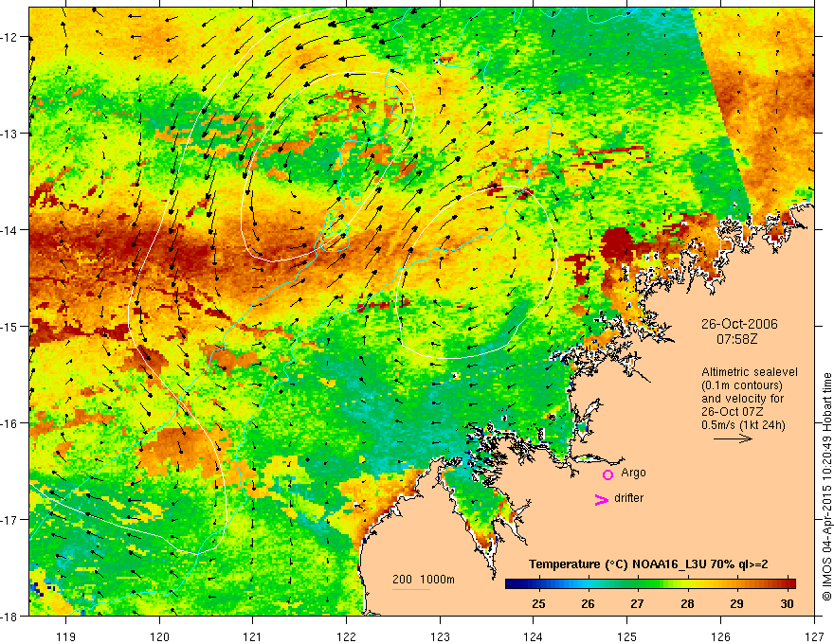Click the '07:58Z' time text
The height and width of the screenshot is (644, 834).
click(736, 338)
